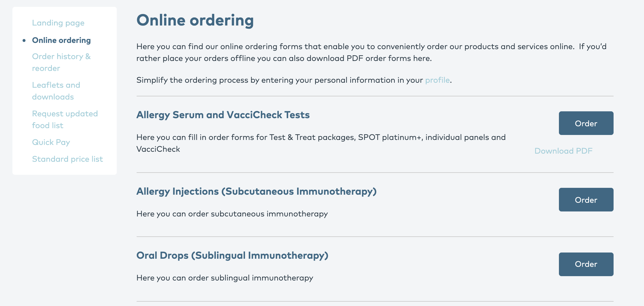Open Quick Pay in the sidebar

point(51,142)
